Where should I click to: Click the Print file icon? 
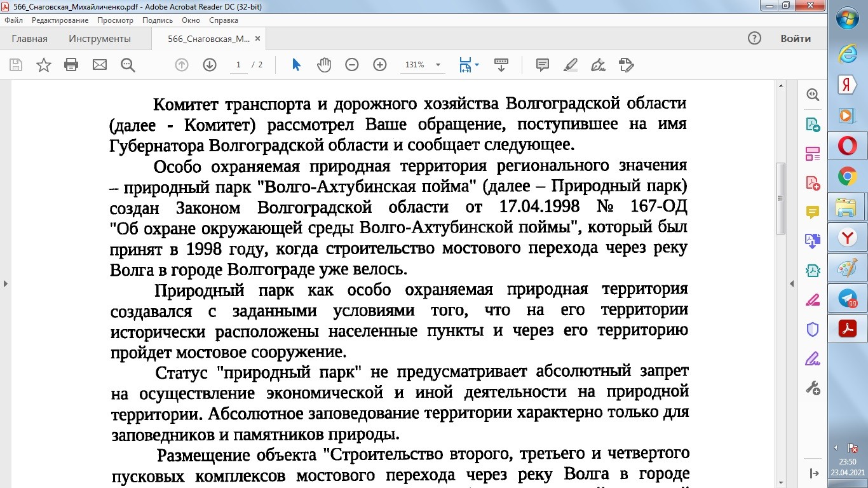(x=71, y=65)
